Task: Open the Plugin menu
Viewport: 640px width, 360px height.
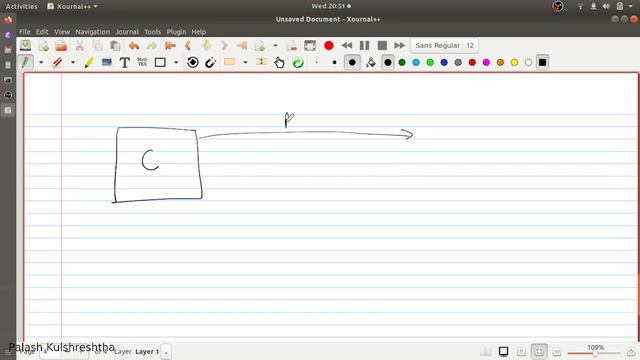Action: [x=176, y=31]
